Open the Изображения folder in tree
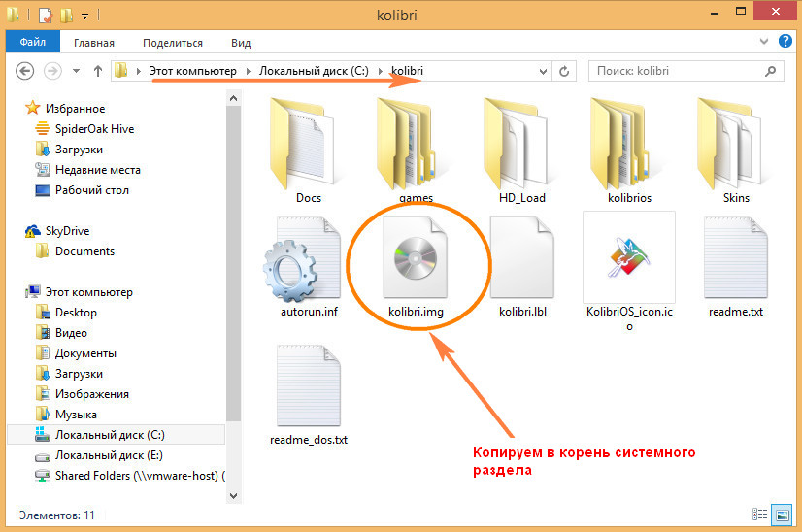 click(91, 394)
